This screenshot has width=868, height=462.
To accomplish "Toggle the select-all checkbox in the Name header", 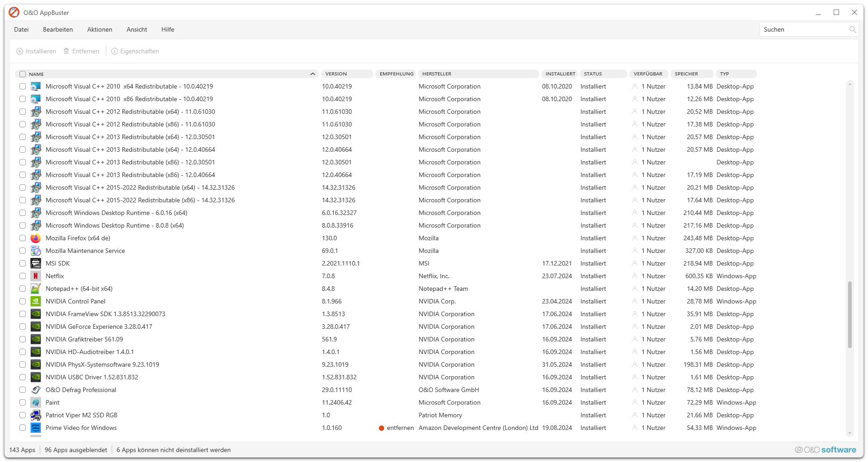I will [x=23, y=74].
